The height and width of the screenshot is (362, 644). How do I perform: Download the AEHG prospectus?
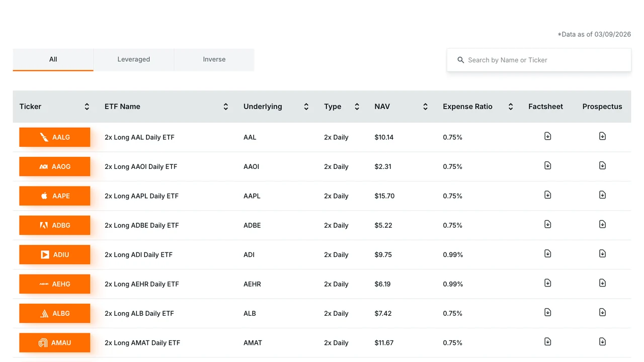click(602, 283)
